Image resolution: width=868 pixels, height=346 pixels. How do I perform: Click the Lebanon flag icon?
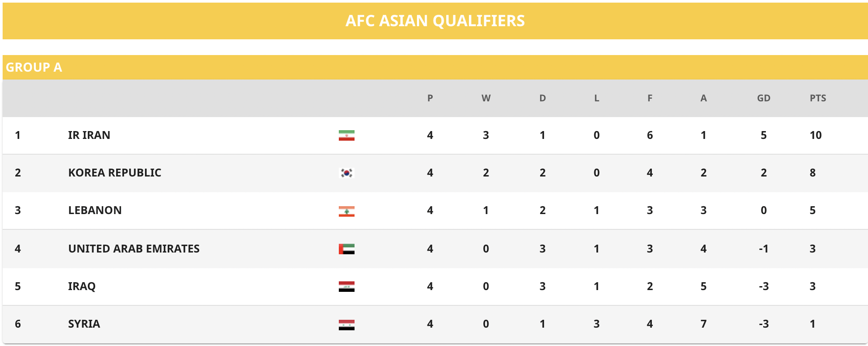point(347,211)
